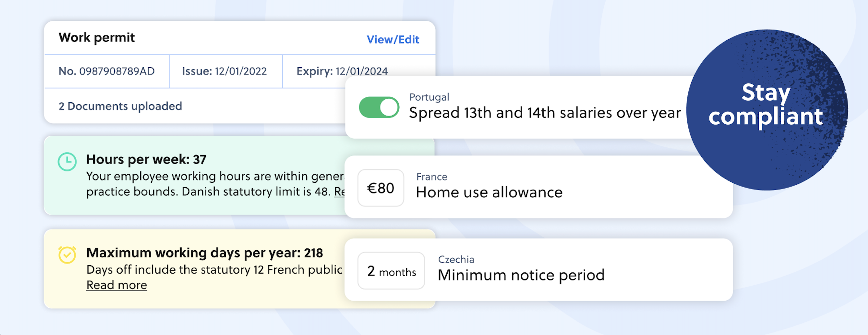
Task: Open View/Edit for the work permit
Action: [393, 39]
